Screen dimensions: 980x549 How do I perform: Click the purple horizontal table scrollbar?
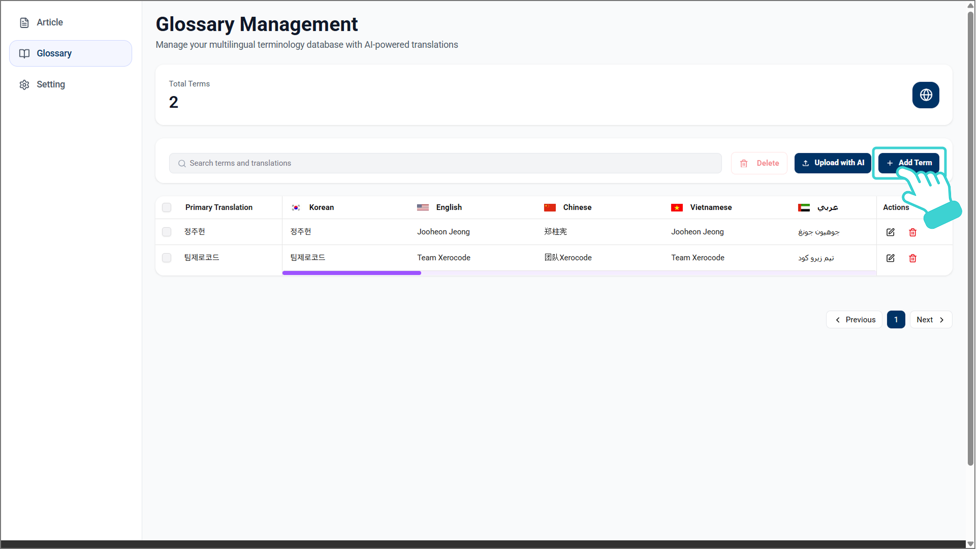(x=352, y=273)
